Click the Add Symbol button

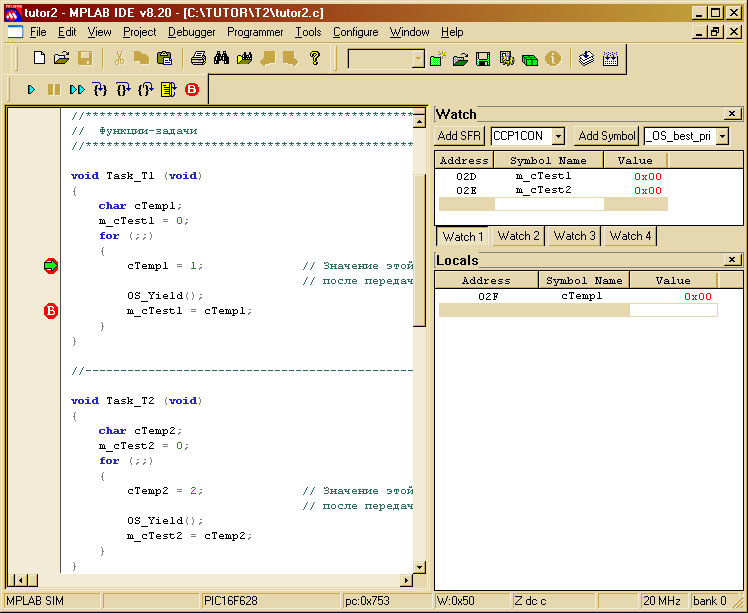point(606,136)
